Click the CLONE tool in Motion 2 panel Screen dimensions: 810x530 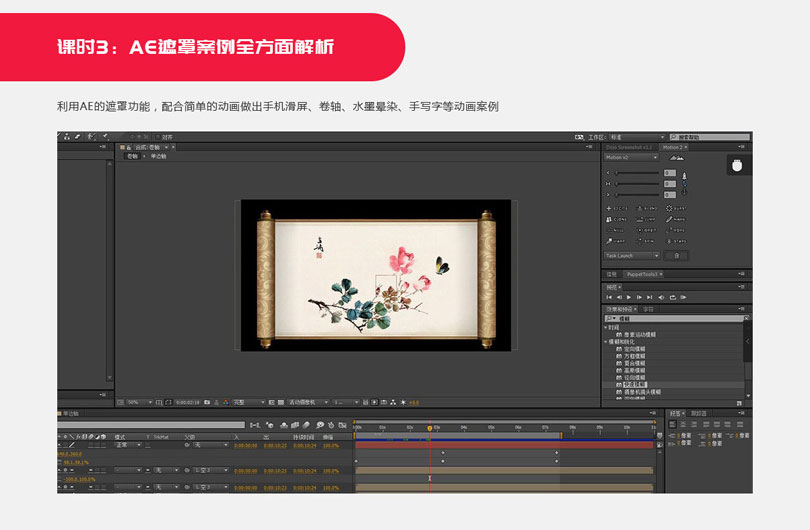pos(617,220)
